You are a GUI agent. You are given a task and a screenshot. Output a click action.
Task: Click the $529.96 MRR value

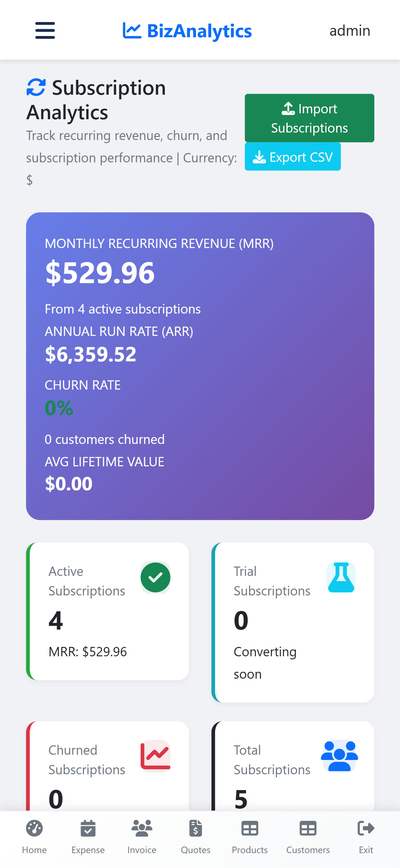100,273
